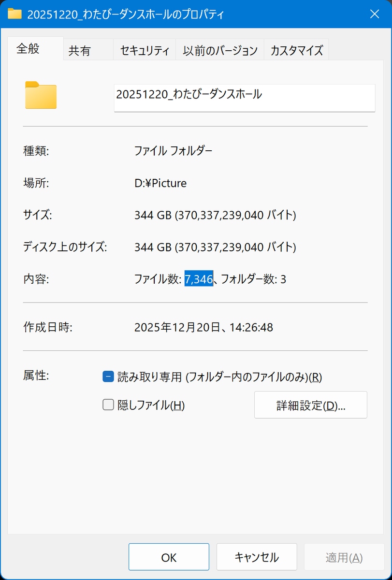This screenshot has height=580, width=392.
Task: Close the properties dialog with the X
Action: pos(376,14)
